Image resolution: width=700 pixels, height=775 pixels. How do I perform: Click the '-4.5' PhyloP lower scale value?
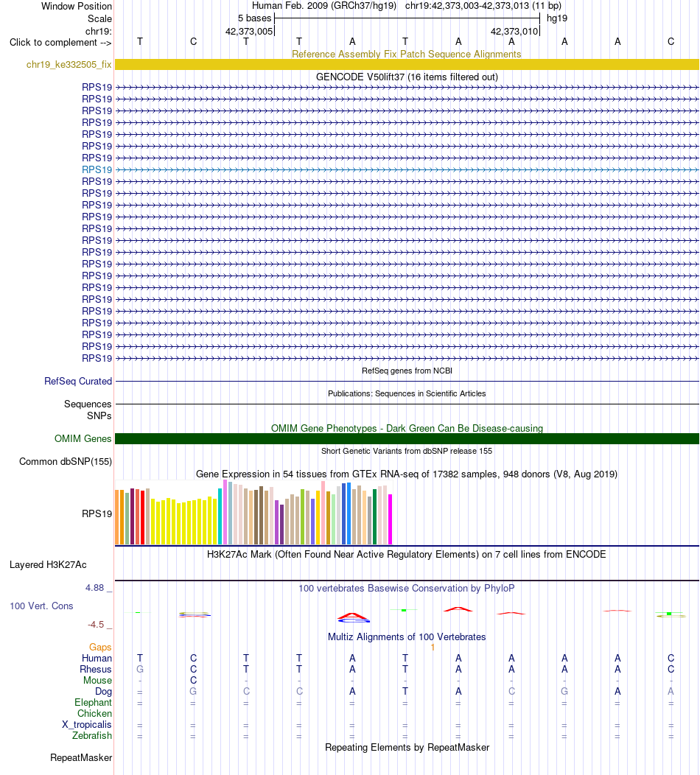tap(96, 625)
